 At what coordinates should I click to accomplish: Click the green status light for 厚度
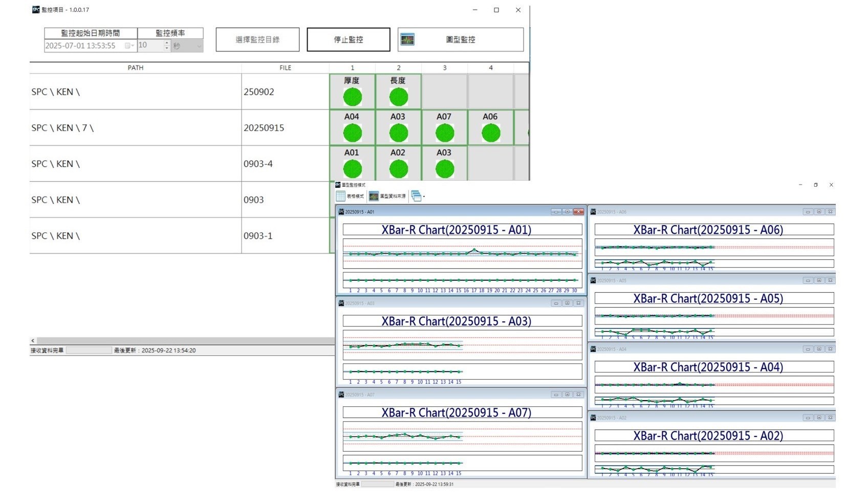click(x=352, y=97)
